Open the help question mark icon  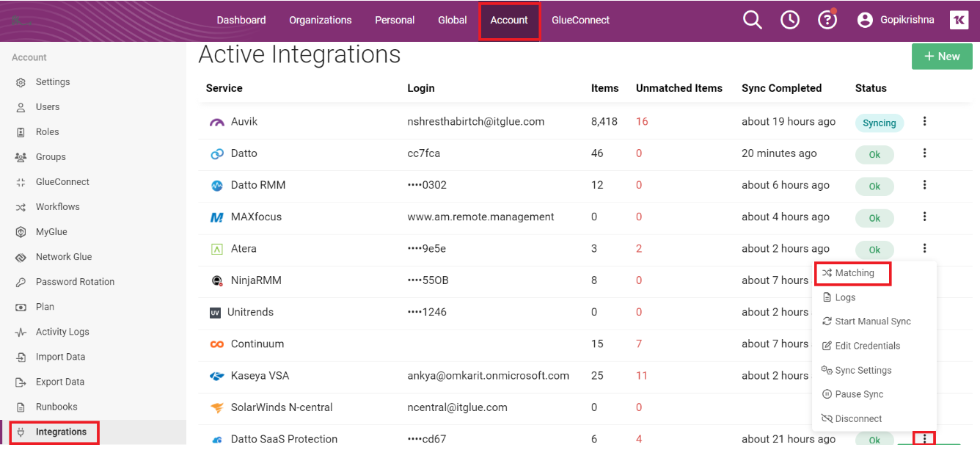[827, 20]
